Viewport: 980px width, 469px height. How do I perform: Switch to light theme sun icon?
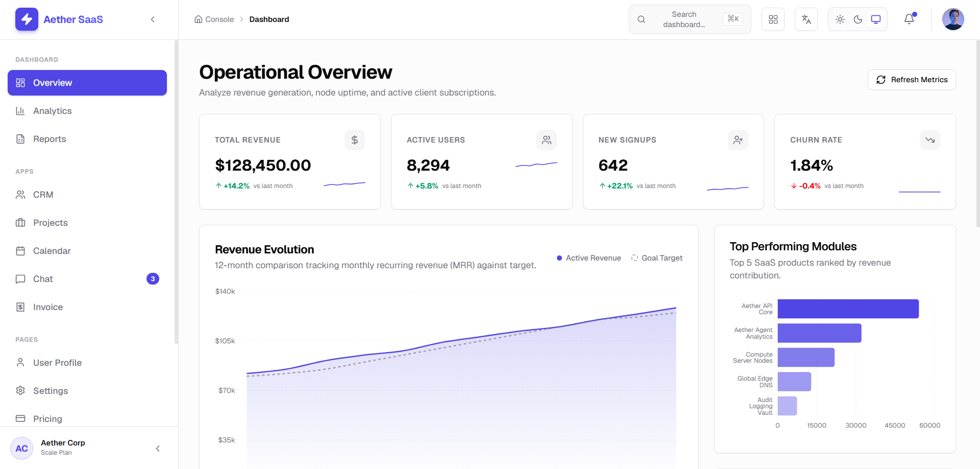(x=840, y=19)
